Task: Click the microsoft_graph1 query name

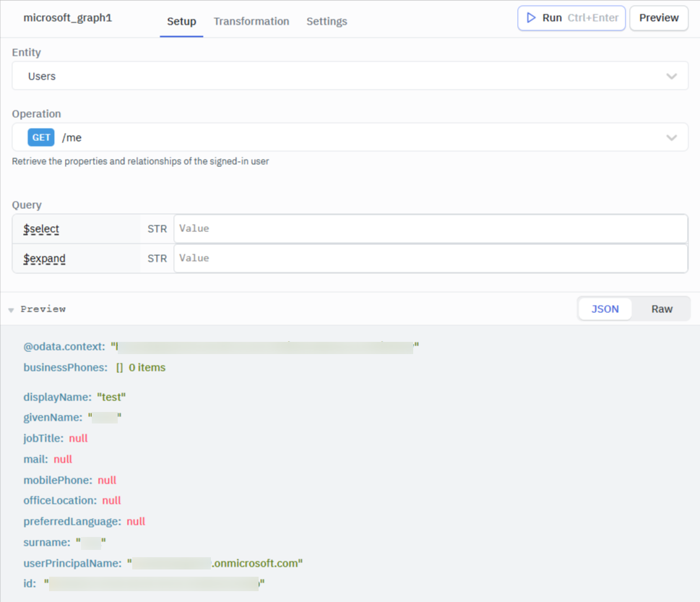Action: [67, 18]
